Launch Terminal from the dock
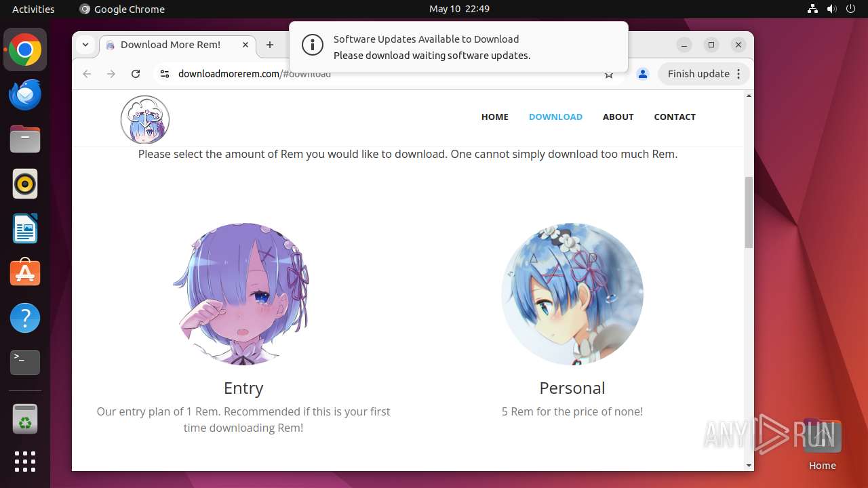This screenshot has height=488, width=868. (x=25, y=363)
